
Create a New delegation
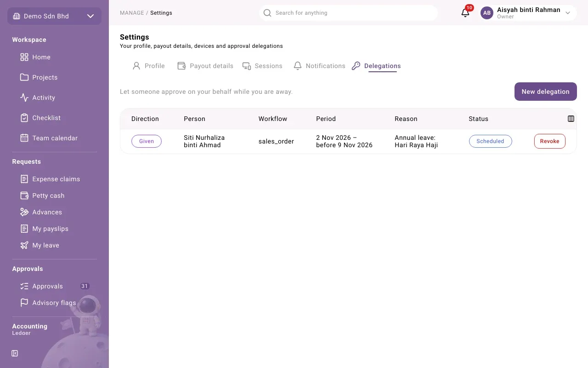click(546, 92)
